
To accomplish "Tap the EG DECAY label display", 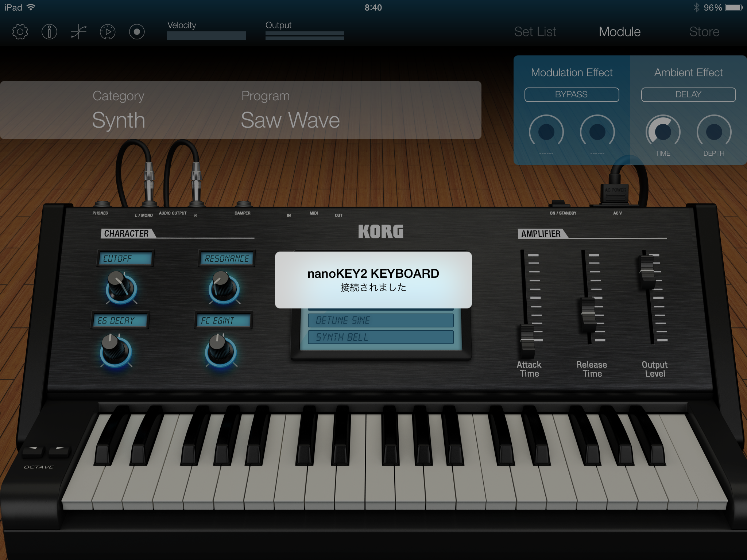I will [120, 320].
